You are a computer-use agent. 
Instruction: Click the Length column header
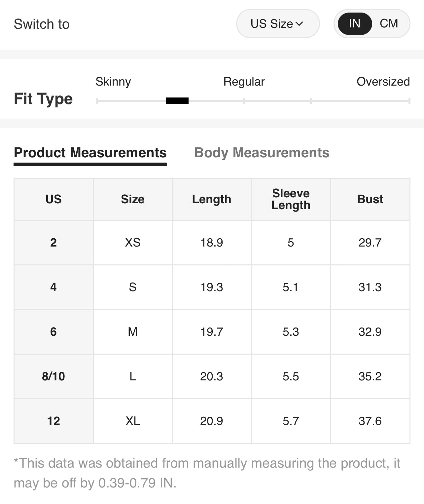tap(212, 199)
